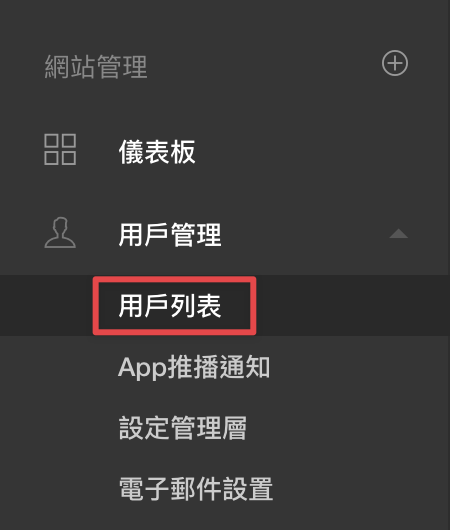
Task: Click the dashboard grid icon
Action: (x=60, y=149)
